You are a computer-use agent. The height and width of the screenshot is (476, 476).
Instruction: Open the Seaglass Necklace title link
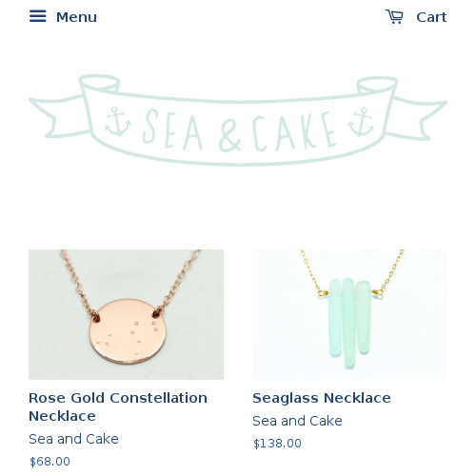tap(322, 398)
